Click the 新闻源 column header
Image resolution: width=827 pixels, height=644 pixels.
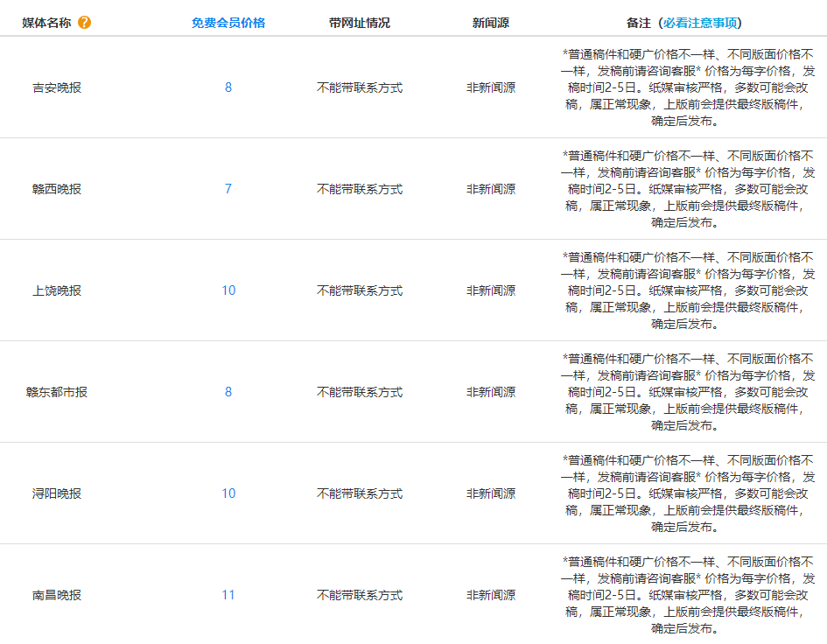coord(490,23)
